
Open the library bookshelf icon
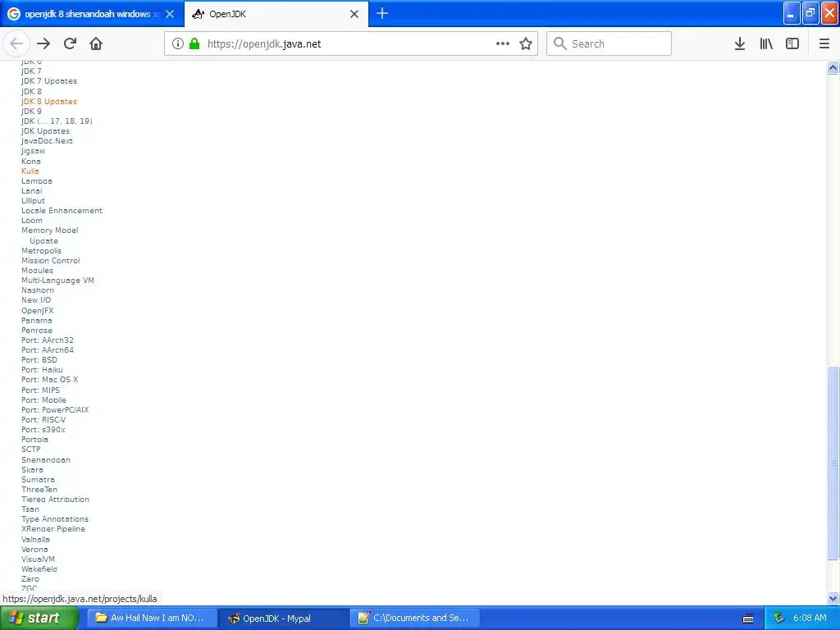766,43
